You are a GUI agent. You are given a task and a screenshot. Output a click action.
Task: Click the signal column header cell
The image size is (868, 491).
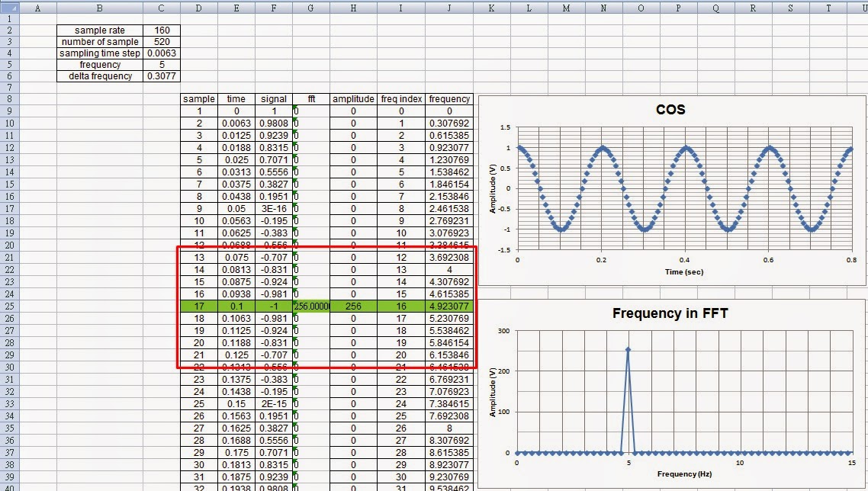[273, 99]
